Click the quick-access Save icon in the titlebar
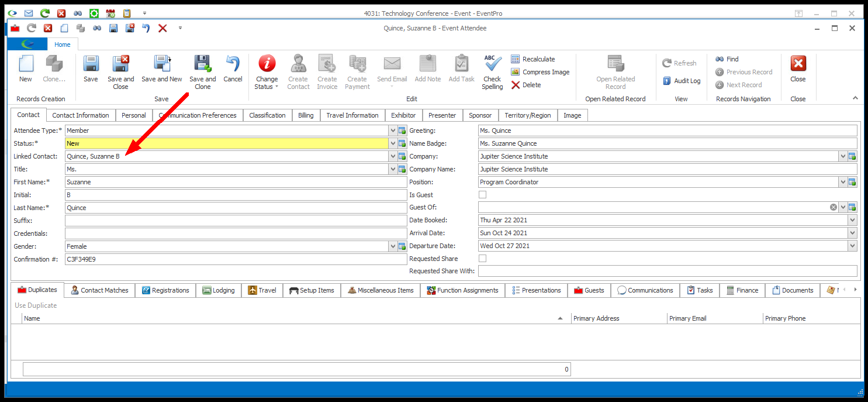Image resolution: width=868 pixels, height=402 pixels. [113, 28]
